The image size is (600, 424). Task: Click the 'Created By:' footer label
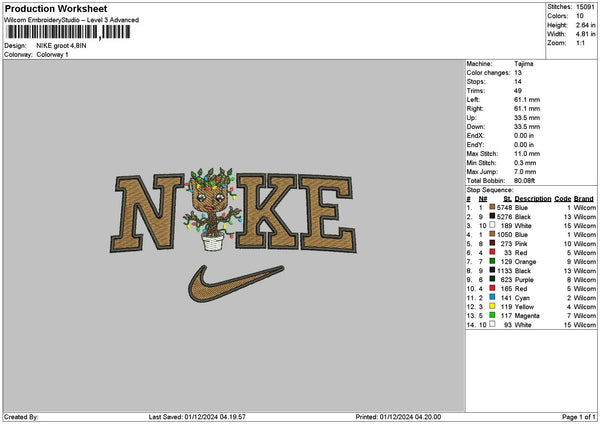21,417
